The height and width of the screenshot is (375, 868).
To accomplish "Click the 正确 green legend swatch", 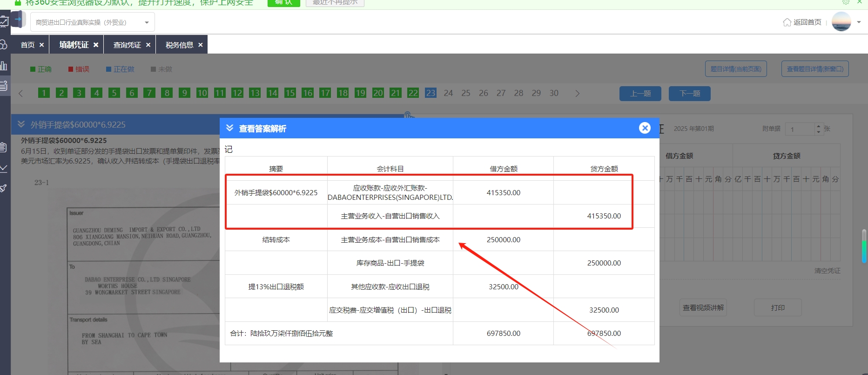I will coord(33,69).
